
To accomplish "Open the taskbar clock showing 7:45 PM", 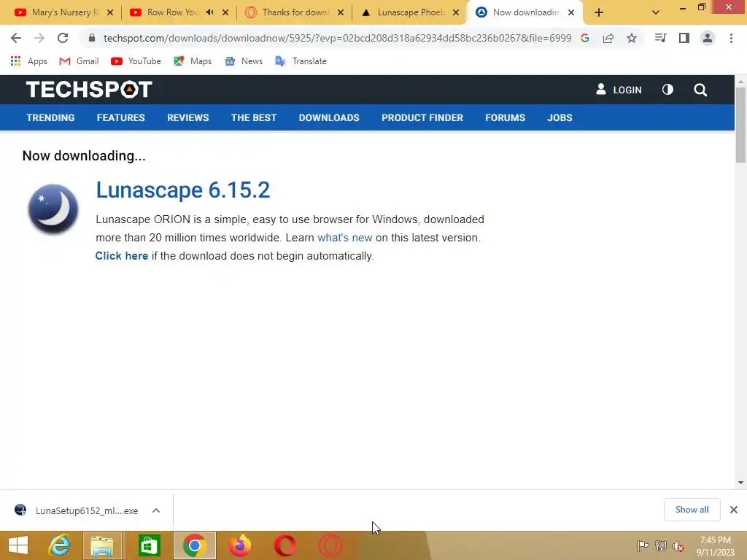I will (715, 545).
